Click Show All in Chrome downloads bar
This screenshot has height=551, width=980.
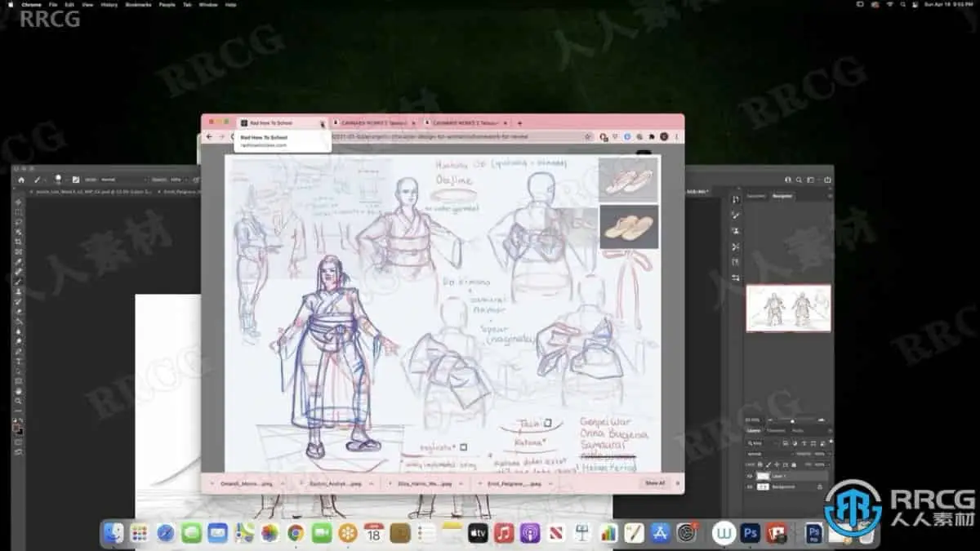[x=655, y=483]
